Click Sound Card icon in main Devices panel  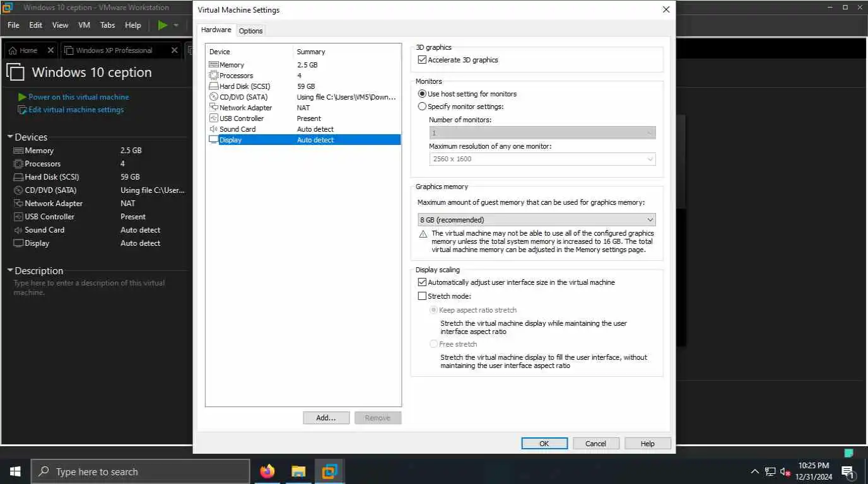(x=18, y=230)
